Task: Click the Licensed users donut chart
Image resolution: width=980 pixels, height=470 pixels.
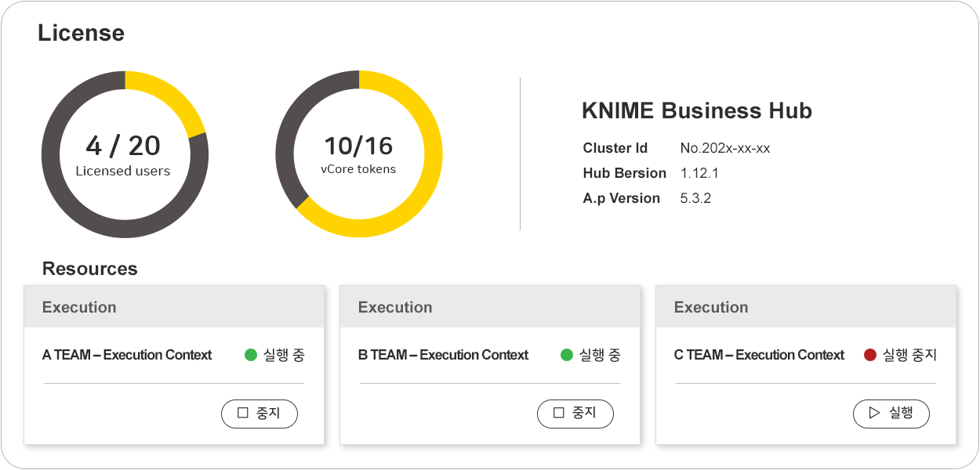Action: click(125, 154)
